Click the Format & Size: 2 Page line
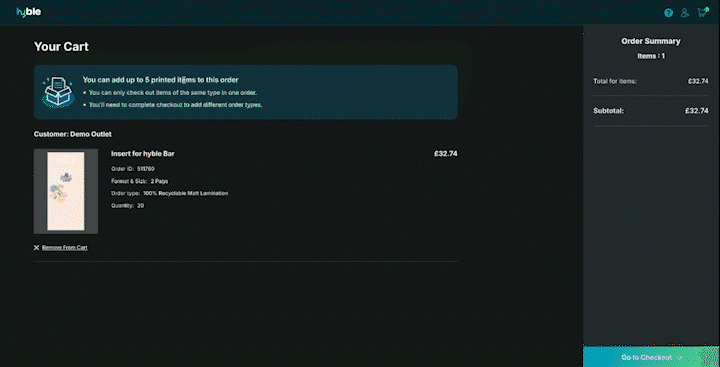 pyautogui.click(x=140, y=181)
